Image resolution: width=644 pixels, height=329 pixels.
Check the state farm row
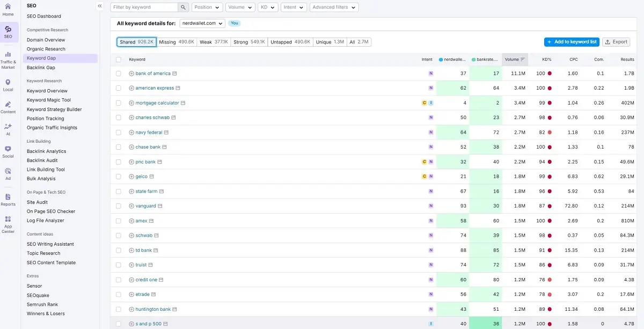click(x=119, y=192)
